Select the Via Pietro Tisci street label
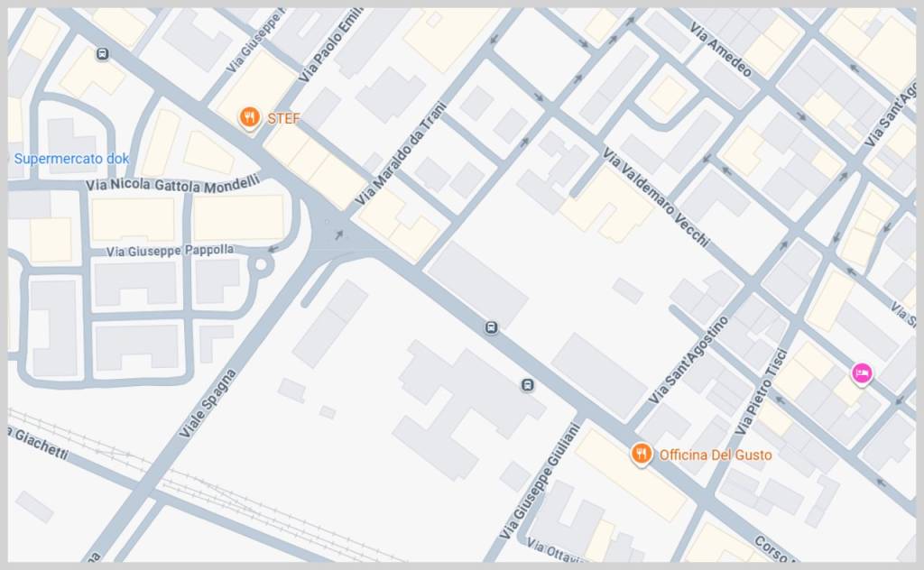 click(762, 392)
